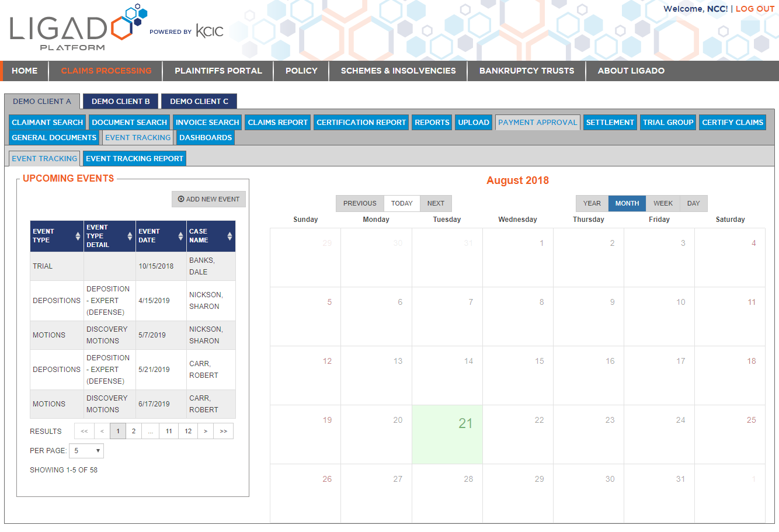Open the Per Page dropdown

[86, 451]
